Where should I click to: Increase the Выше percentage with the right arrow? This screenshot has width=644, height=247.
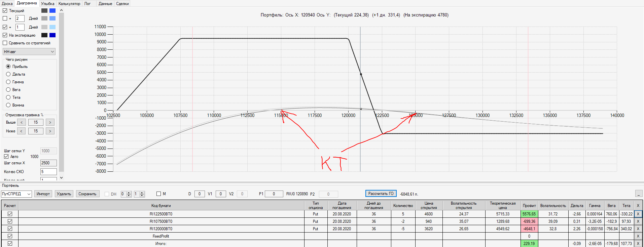(50, 122)
